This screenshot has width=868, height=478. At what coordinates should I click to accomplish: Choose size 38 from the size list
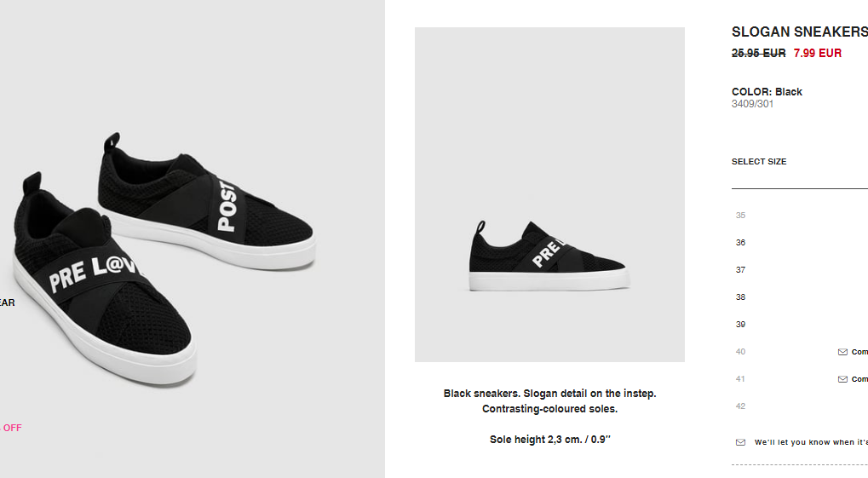pyautogui.click(x=741, y=297)
